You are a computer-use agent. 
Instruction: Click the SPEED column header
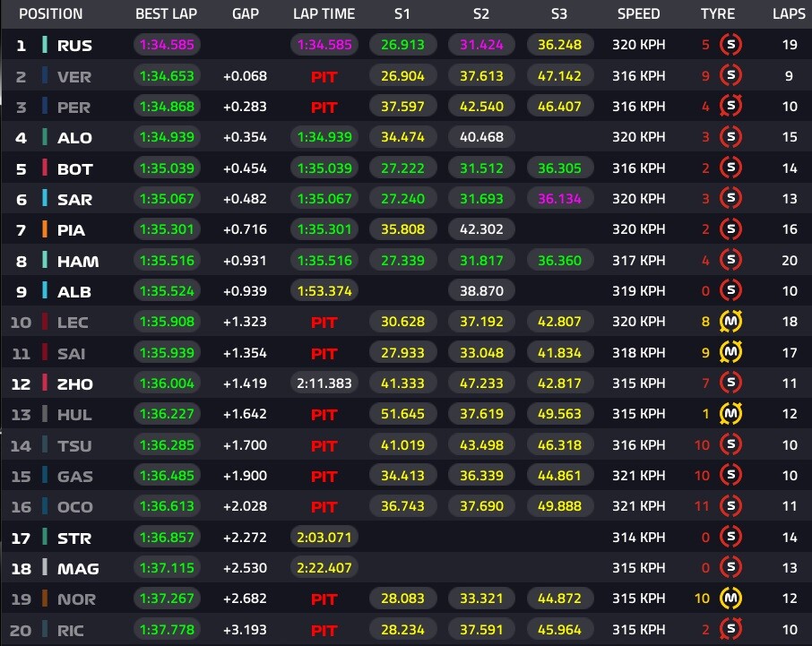pyautogui.click(x=639, y=14)
